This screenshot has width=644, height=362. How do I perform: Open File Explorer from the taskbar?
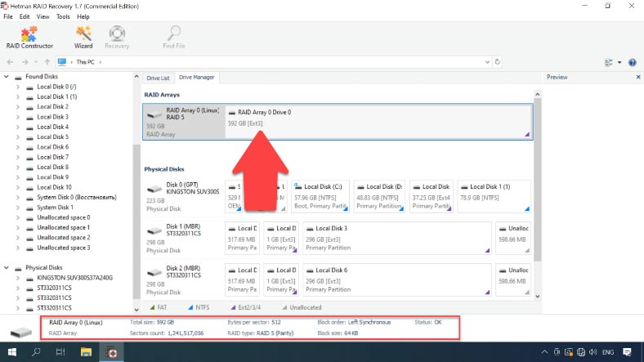(x=86, y=352)
